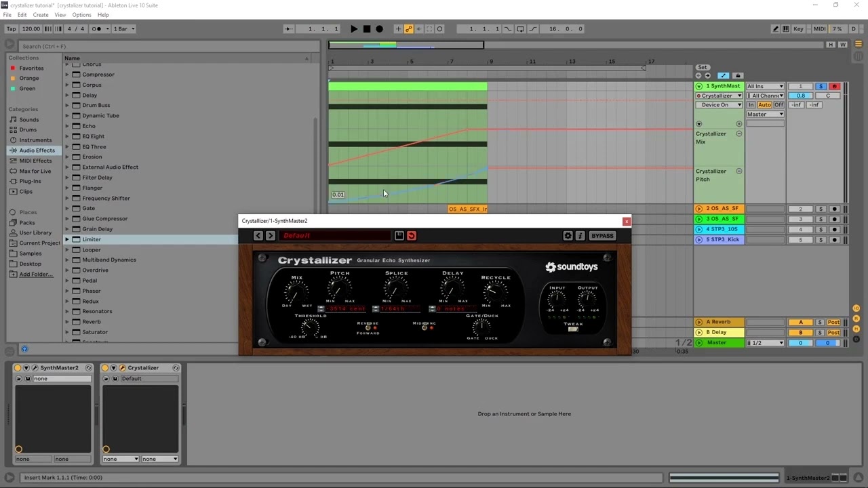This screenshot has width=868, height=488.
Task: Enable Key map mode switch
Action: 798,28
